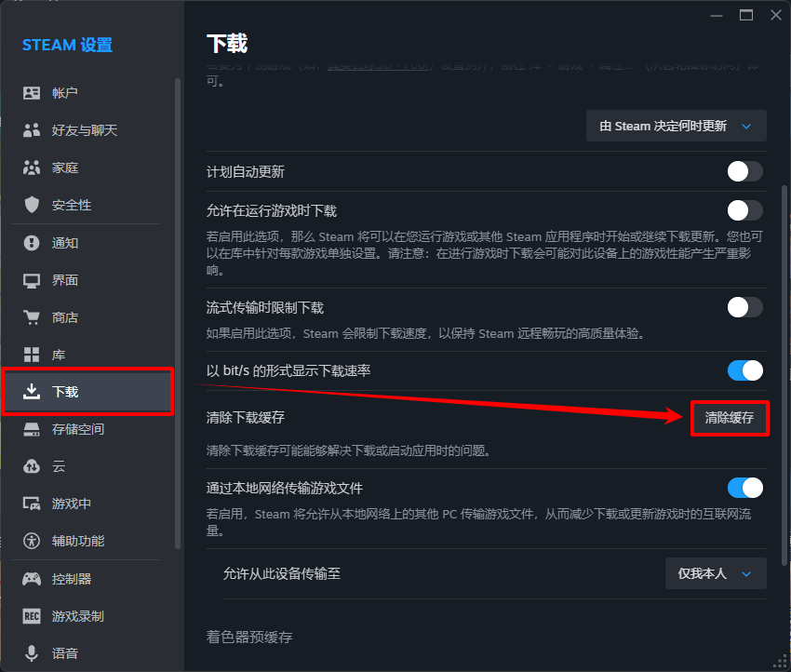Image resolution: width=791 pixels, height=672 pixels.
Task: Click the 着色器预缓存 section heading
Action: [x=249, y=638]
